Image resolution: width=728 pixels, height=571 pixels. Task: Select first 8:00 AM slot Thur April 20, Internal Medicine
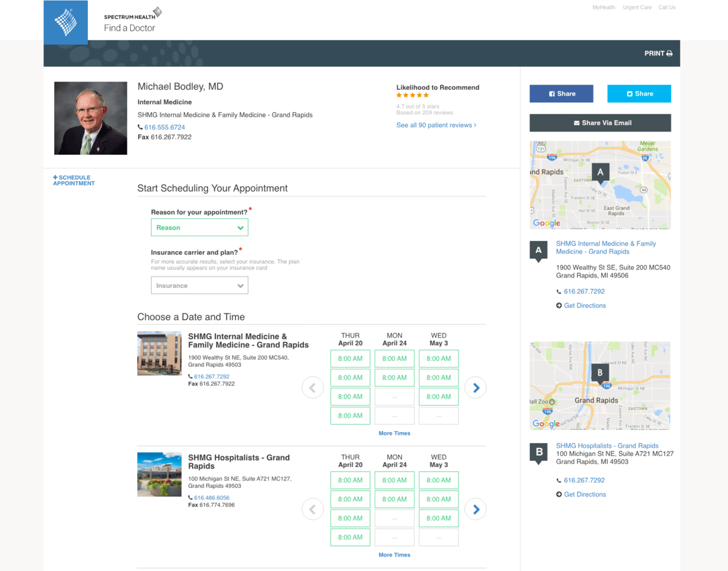pyautogui.click(x=350, y=359)
